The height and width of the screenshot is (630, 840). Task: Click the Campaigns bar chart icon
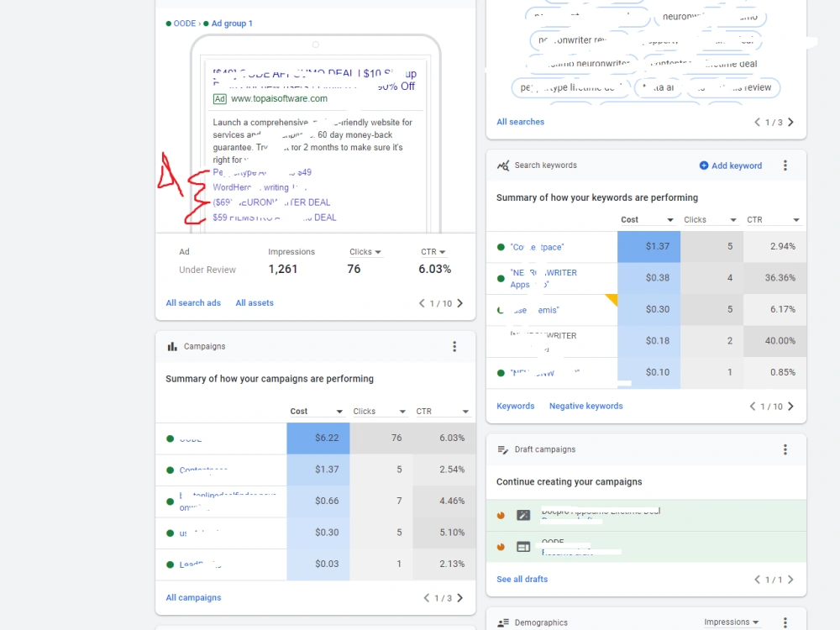[x=172, y=347]
